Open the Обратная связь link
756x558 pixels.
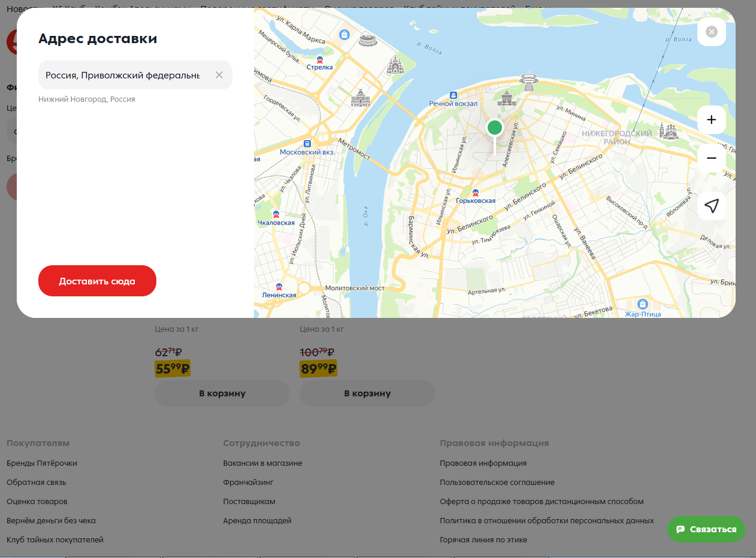tap(37, 483)
